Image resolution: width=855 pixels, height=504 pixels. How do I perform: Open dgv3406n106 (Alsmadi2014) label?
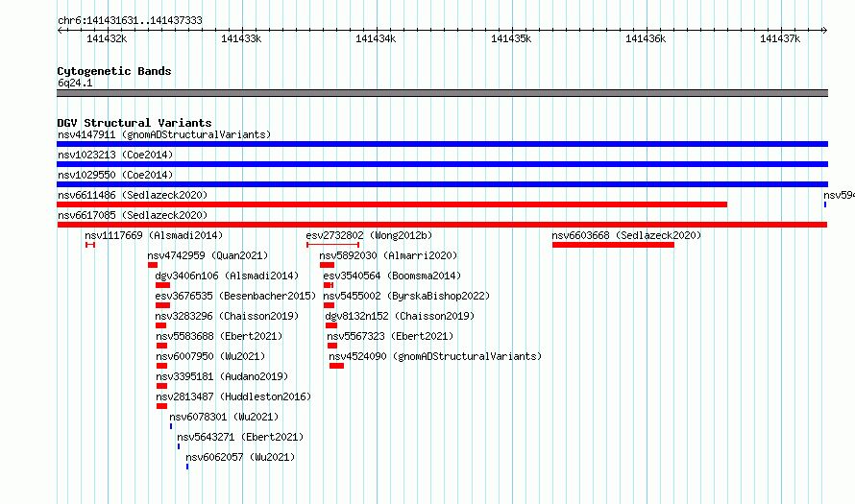coord(227,276)
